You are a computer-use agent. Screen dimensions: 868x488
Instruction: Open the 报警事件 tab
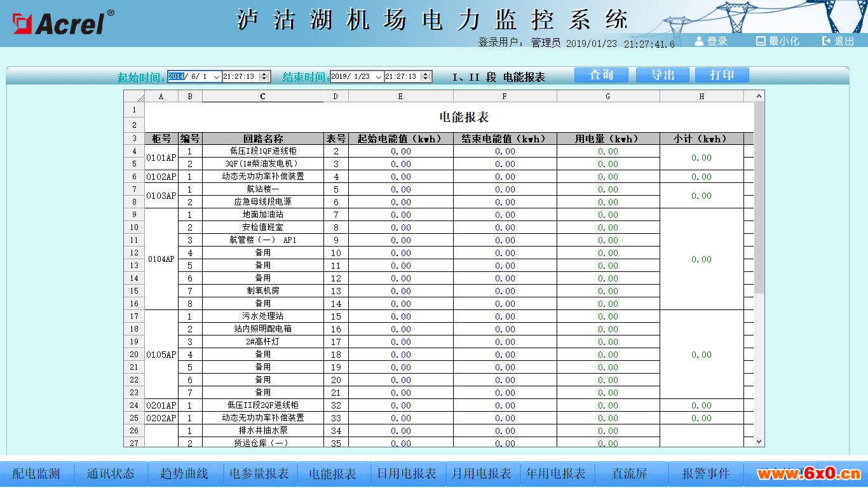click(x=705, y=474)
